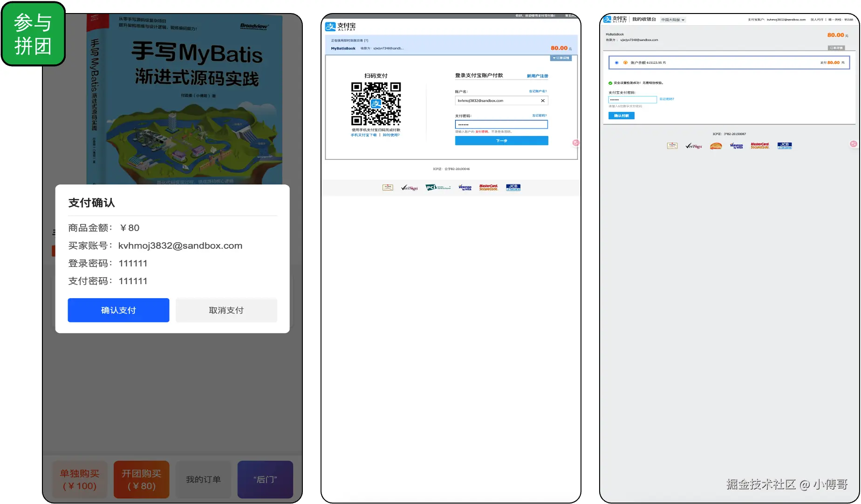
Task: Click the blue 确认付款 button
Action: 622,116
